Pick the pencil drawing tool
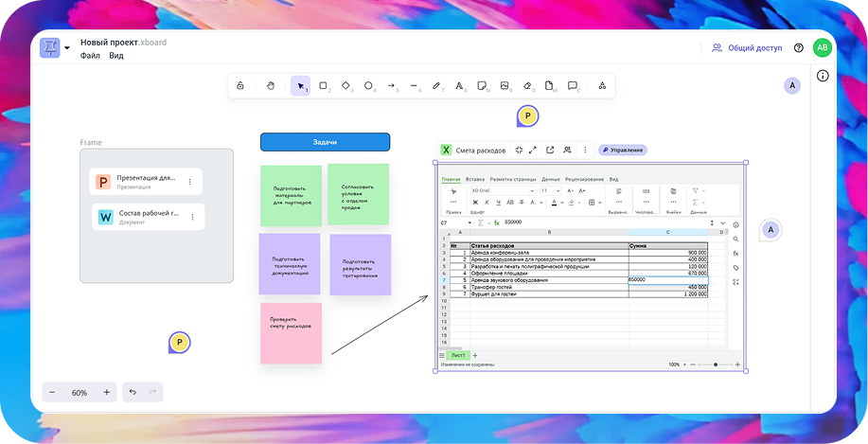 tap(436, 86)
